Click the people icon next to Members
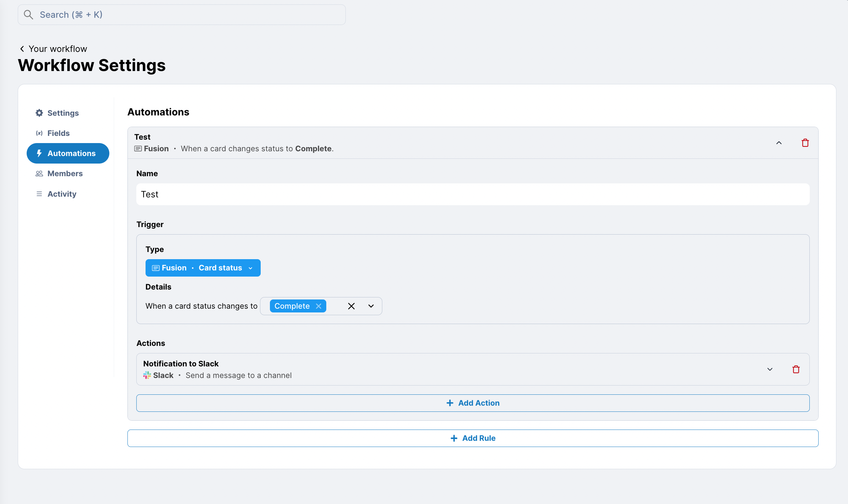 (x=39, y=173)
